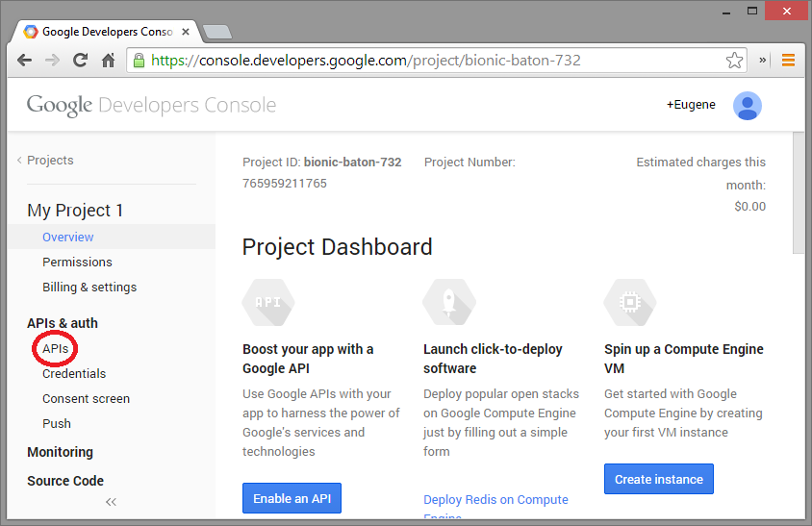Close the Google Developers Console tab
The width and height of the screenshot is (812, 526).
186,32
